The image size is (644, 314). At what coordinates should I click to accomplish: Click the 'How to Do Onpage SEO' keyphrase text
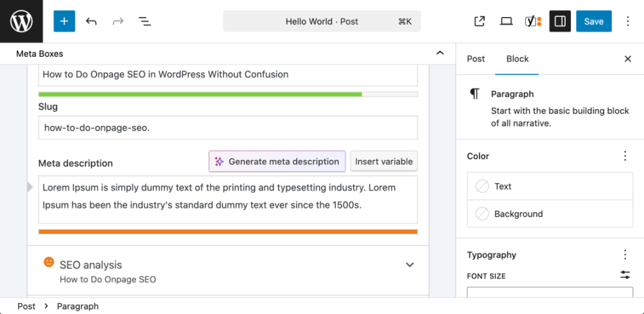click(x=108, y=279)
